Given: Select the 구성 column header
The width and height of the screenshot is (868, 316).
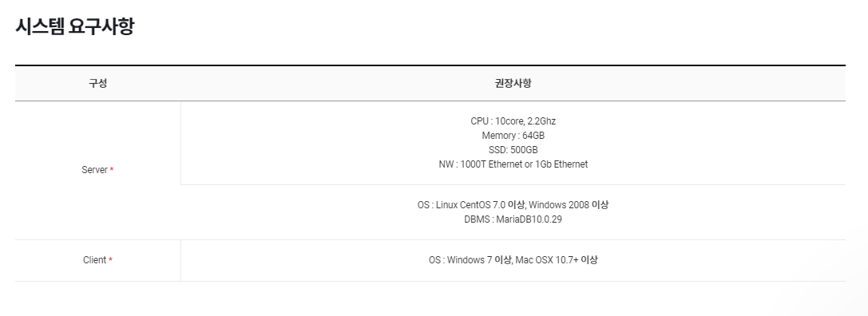Looking at the screenshot, I should 98,84.
